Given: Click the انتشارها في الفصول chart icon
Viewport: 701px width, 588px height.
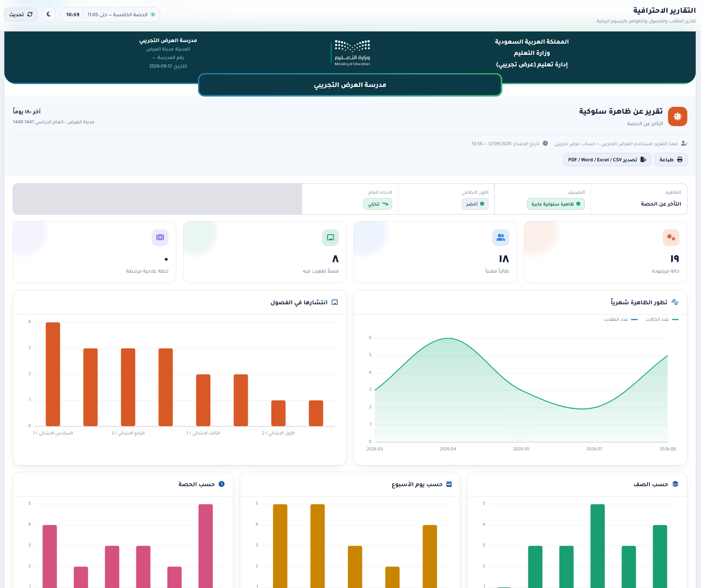Looking at the screenshot, I should 334,302.
